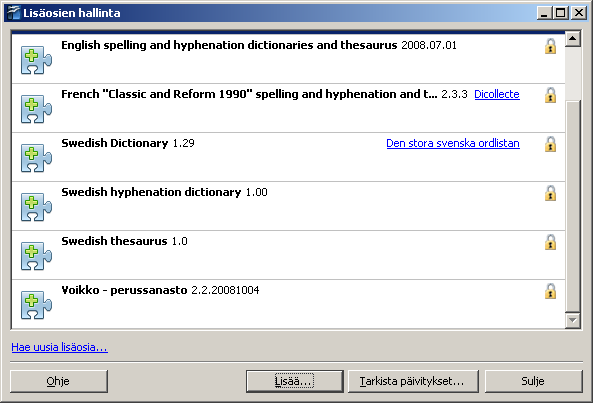Click the lock icon on the English dictionaries row
The height and width of the screenshot is (403, 593).
(x=550, y=46)
